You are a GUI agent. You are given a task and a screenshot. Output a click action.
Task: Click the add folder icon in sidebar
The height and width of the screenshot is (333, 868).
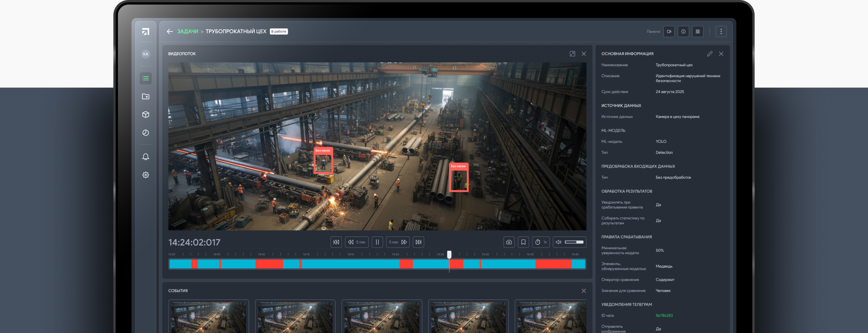point(145,97)
